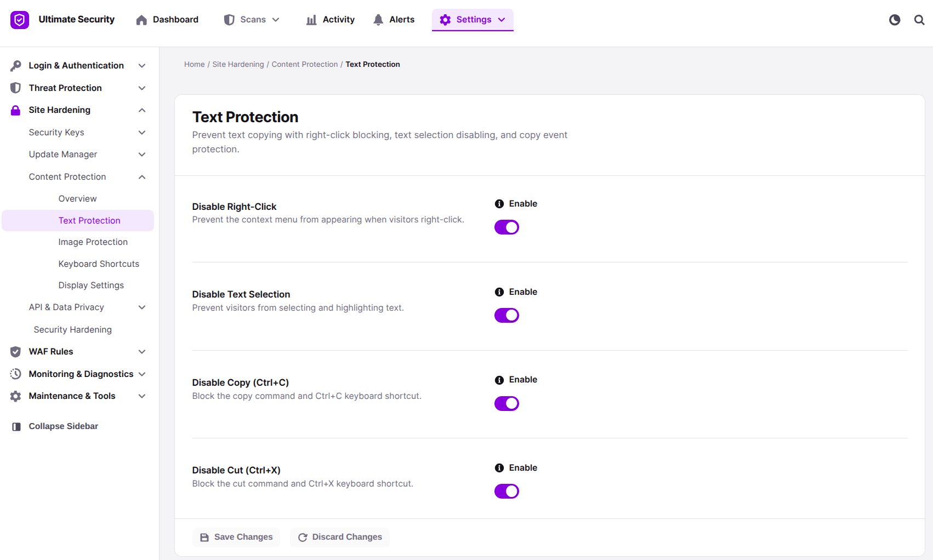
Task: Open the Scans dropdown menu
Action: pos(252,20)
